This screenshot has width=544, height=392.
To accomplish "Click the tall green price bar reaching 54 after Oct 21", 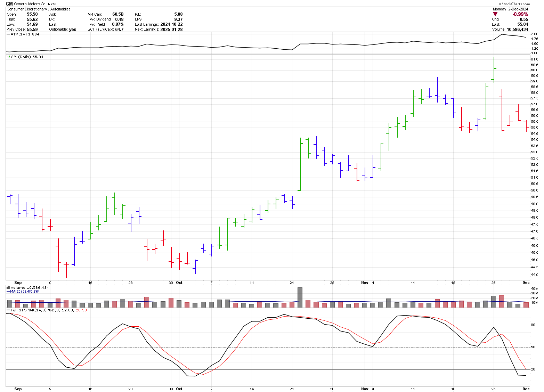I will pyautogui.click(x=300, y=164).
